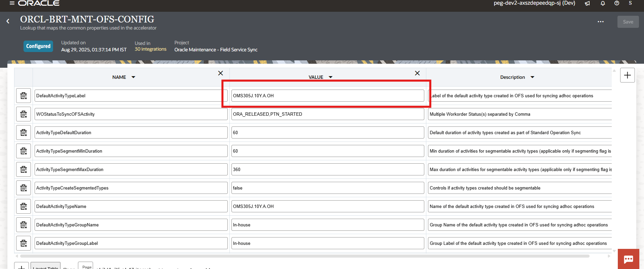Edit the DefaultActivityTypeGroupLabel name field

coord(131,243)
